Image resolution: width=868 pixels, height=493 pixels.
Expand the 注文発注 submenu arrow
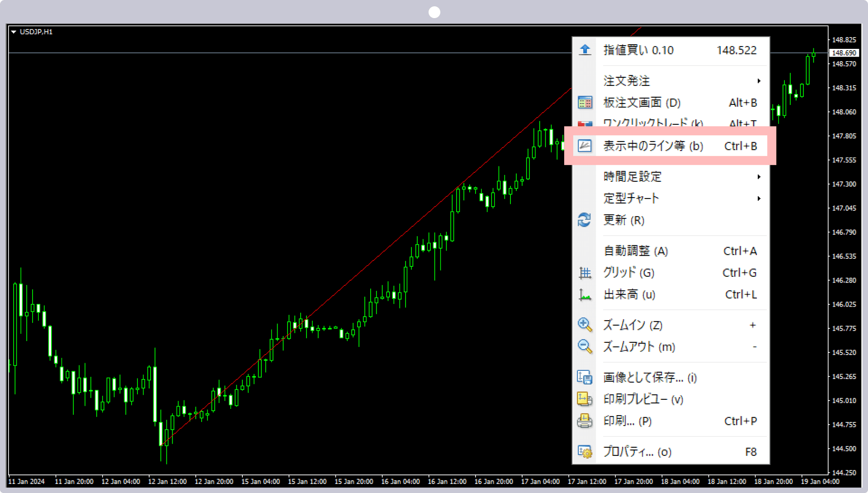tap(759, 81)
